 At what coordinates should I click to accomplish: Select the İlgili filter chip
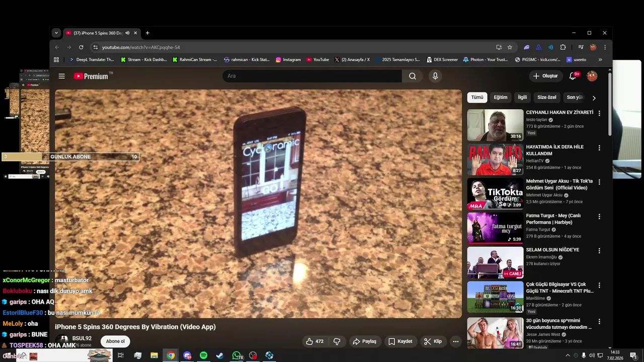[x=523, y=98]
